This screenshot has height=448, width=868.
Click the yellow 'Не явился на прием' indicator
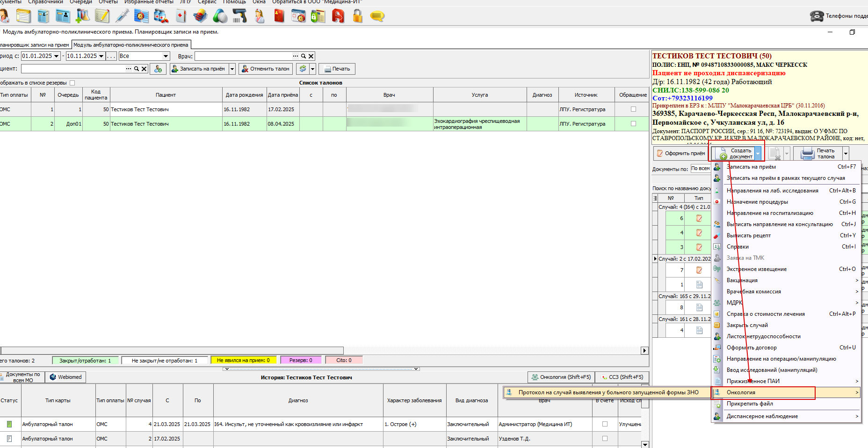click(243, 360)
